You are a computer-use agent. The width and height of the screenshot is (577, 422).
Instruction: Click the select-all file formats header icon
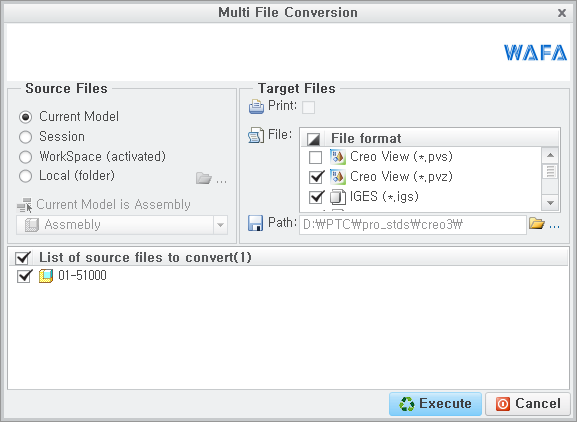click(x=314, y=139)
